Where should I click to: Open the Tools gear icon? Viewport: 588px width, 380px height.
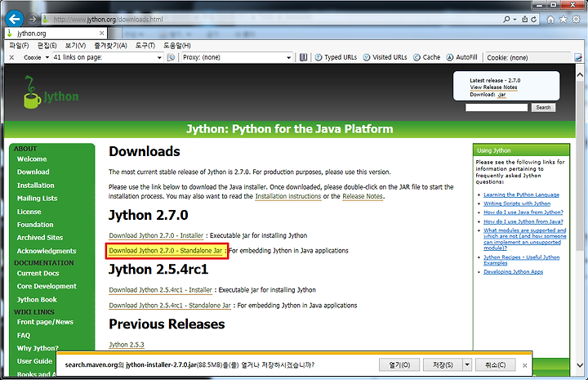point(576,20)
